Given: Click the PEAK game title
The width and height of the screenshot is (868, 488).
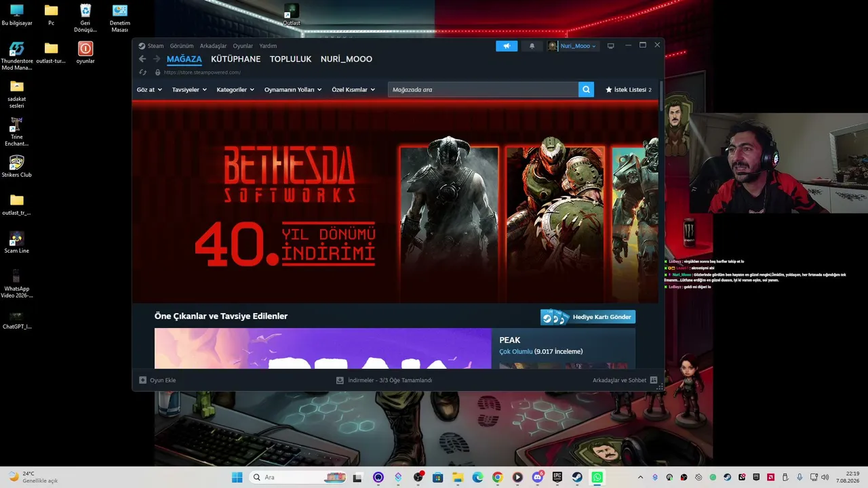Looking at the screenshot, I should click(510, 340).
